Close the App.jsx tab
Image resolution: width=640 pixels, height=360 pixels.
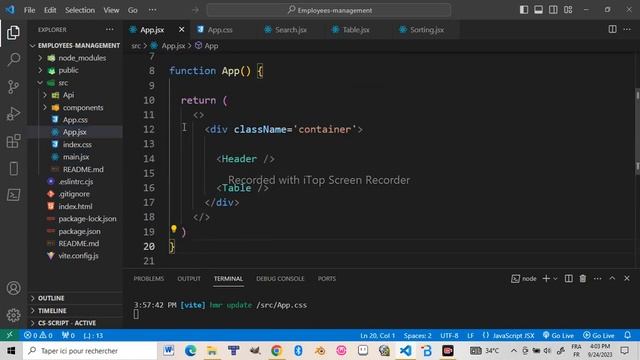[x=182, y=29]
